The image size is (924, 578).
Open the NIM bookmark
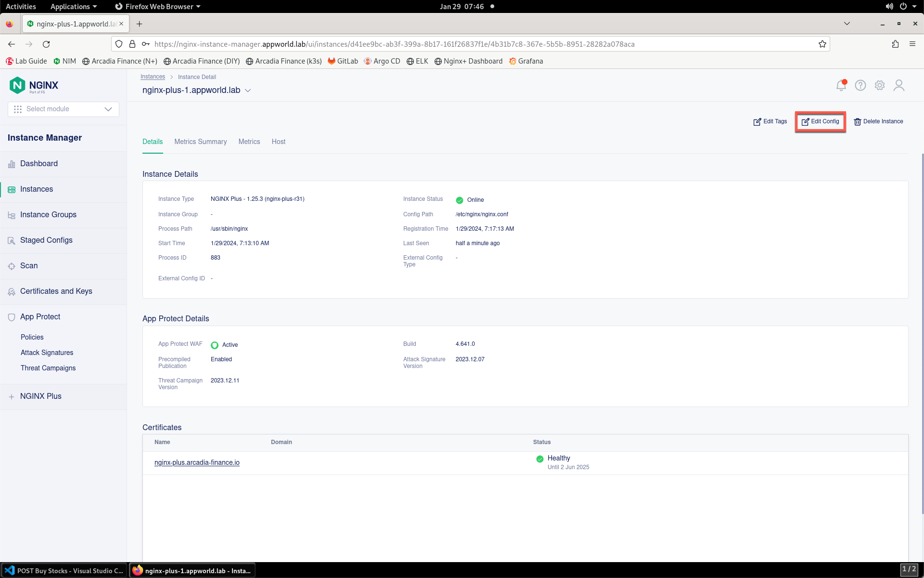click(64, 61)
